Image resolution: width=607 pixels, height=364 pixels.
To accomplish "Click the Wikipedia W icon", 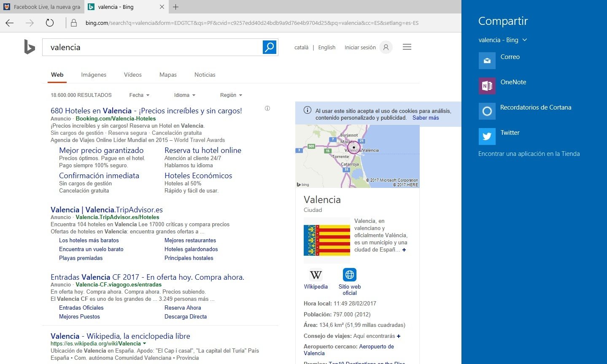I will click(x=316, y=275).
